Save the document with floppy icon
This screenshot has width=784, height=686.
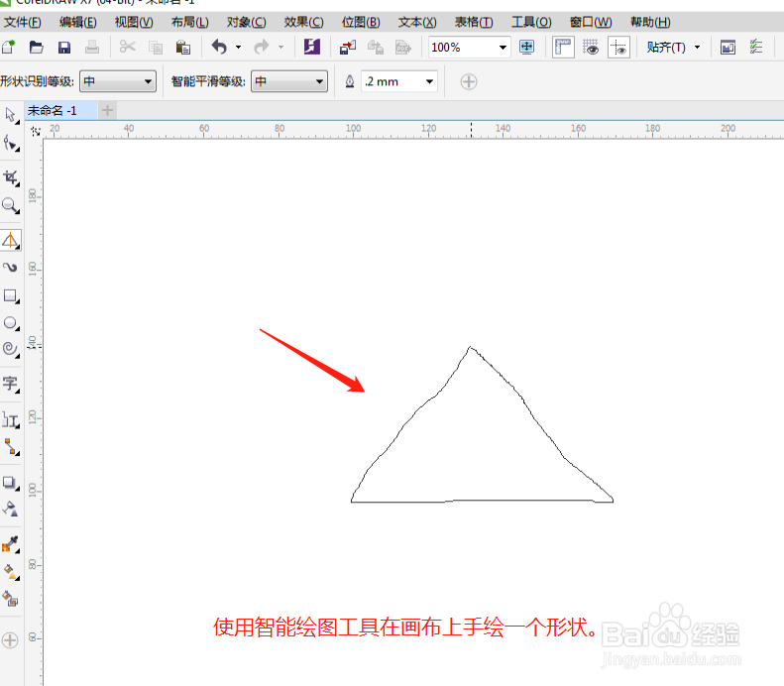tap(64, 47)
